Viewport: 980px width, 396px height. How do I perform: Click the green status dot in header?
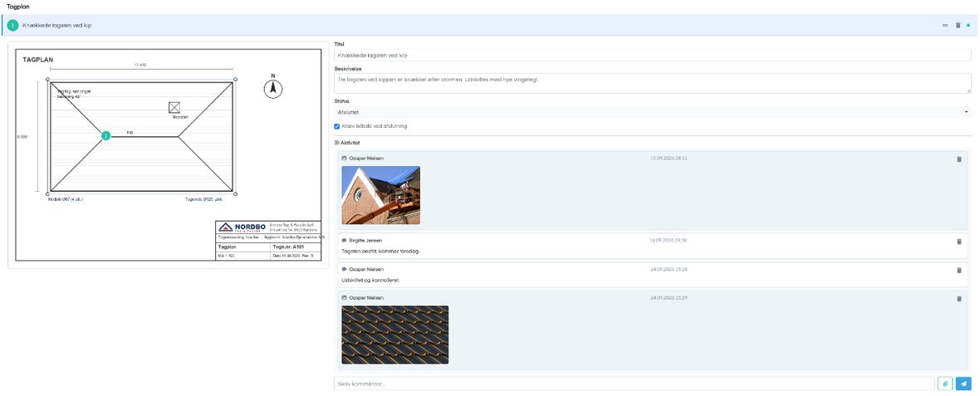tap(968, 26)
